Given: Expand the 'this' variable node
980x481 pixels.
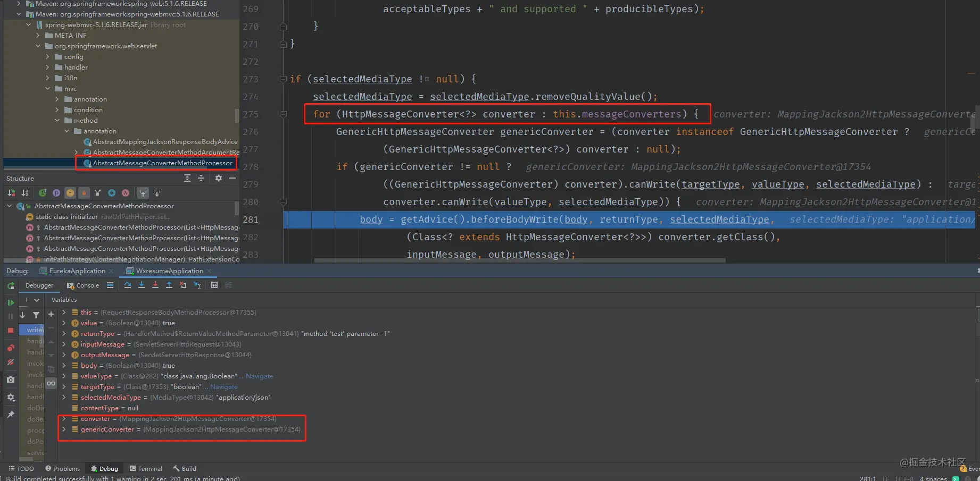Looking at the screenshot, I should 64,313.
